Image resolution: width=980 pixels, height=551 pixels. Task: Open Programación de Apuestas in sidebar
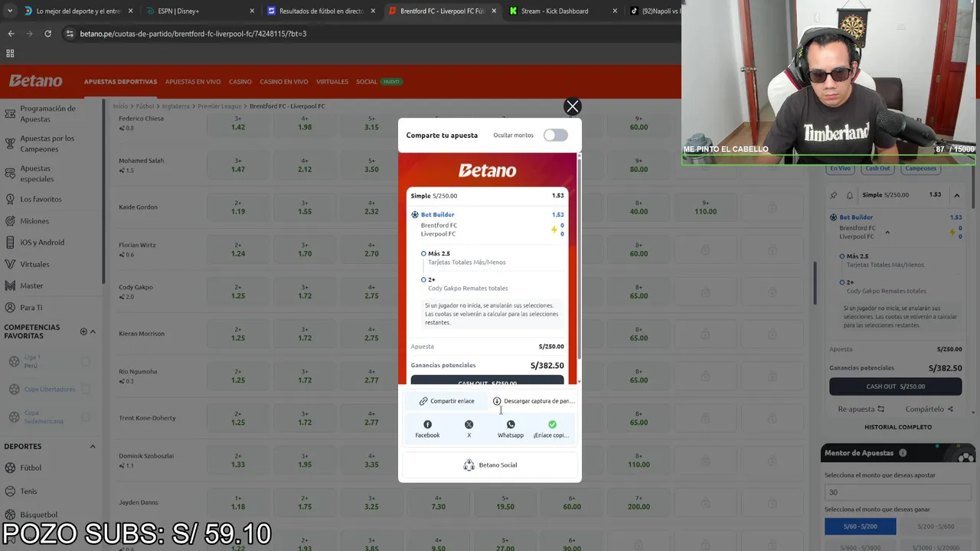click(x=47, y=114)
